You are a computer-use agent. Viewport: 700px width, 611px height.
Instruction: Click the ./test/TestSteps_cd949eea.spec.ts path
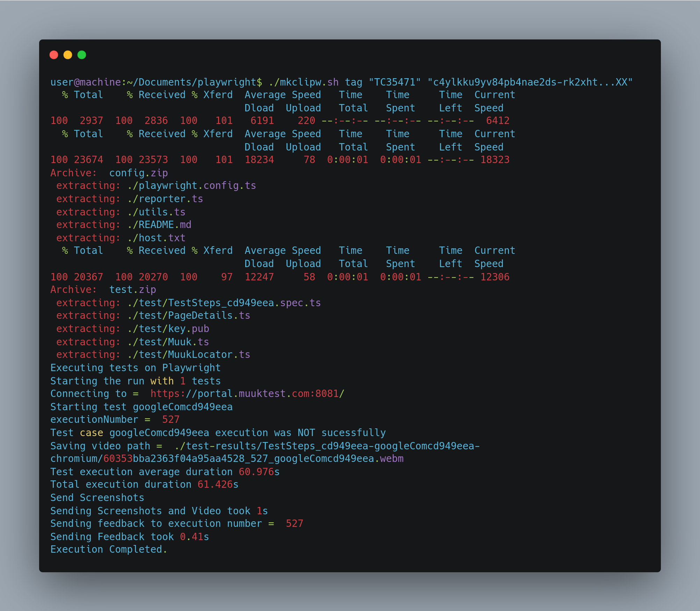[x=224, y=303]
